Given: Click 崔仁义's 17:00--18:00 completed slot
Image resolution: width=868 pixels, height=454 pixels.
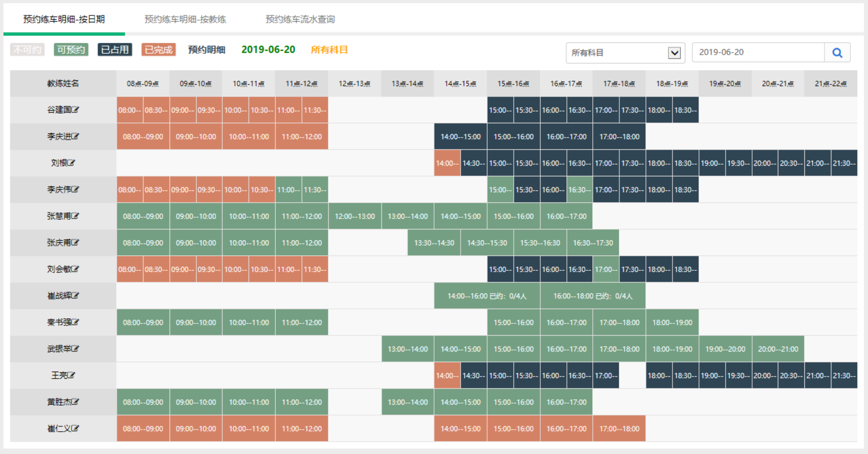Looking at the screenshot, I should click(x=619, y=429).
